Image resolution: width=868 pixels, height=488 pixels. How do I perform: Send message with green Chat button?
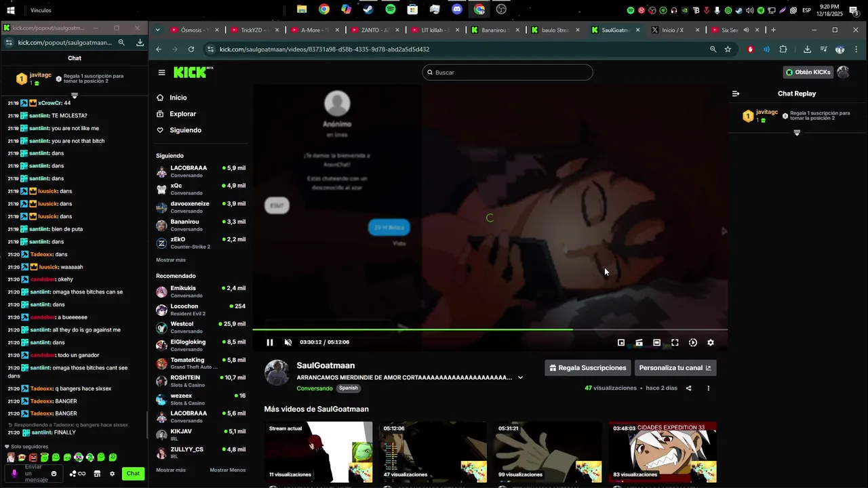[x=133, y=474]
